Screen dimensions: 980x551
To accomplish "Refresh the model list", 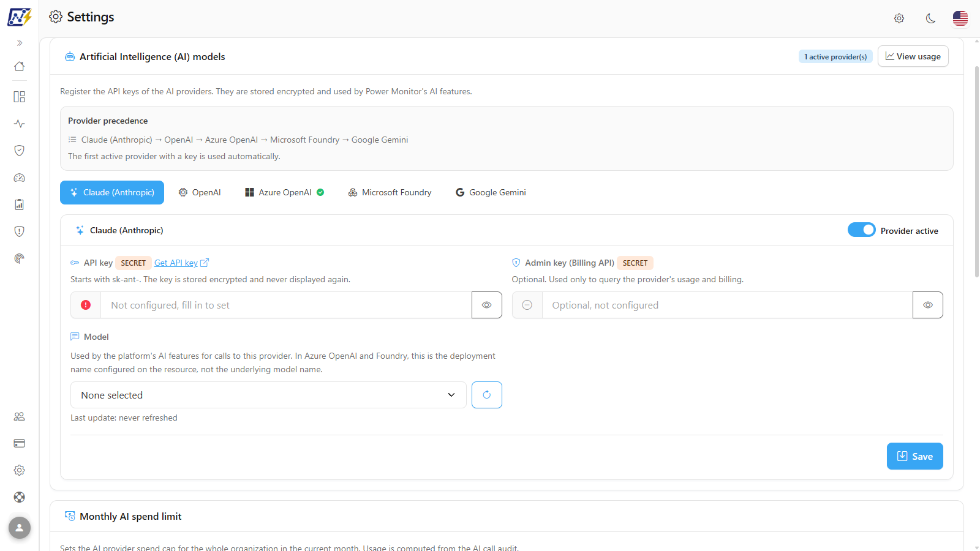I will point(487,395).
